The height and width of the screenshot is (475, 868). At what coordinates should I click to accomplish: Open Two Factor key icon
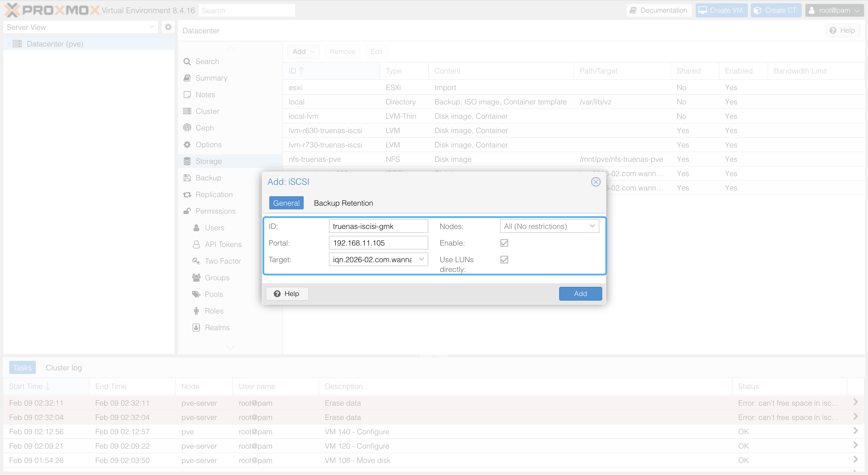[196, 261]
